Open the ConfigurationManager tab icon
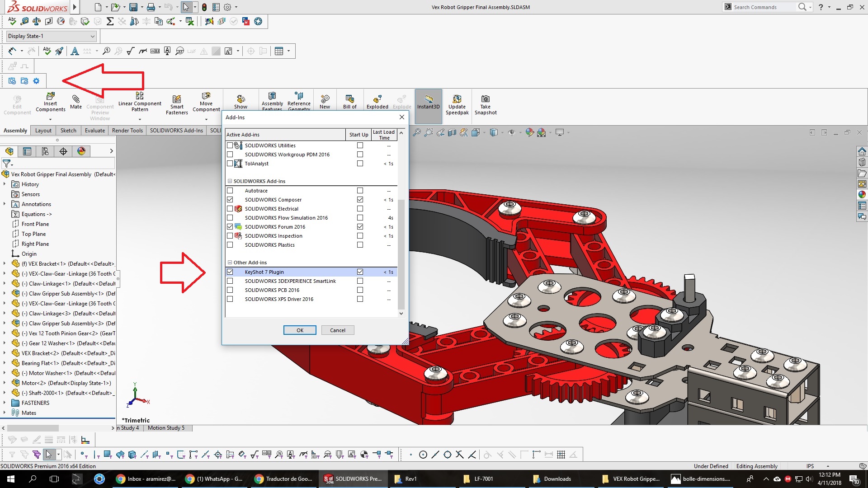This screenshot has height=488, width=868. 45,151
